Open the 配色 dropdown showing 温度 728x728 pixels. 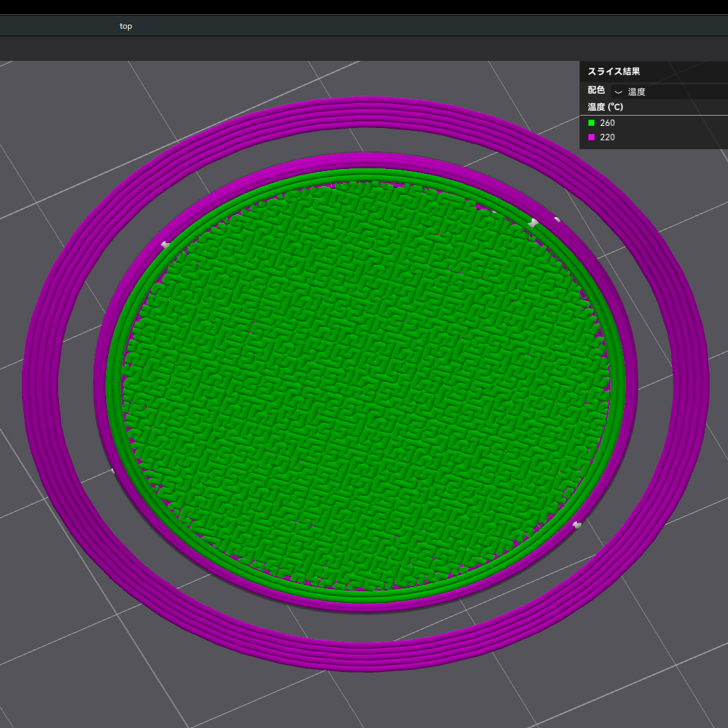[669, 92]
